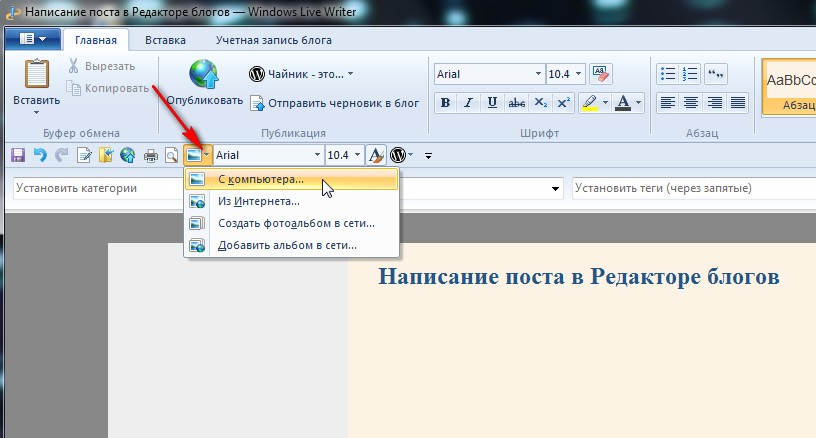The width and height of the screenshot is (816, 438).
Task: Open the font color dropdown arrow
Action: tap(639, 102)
